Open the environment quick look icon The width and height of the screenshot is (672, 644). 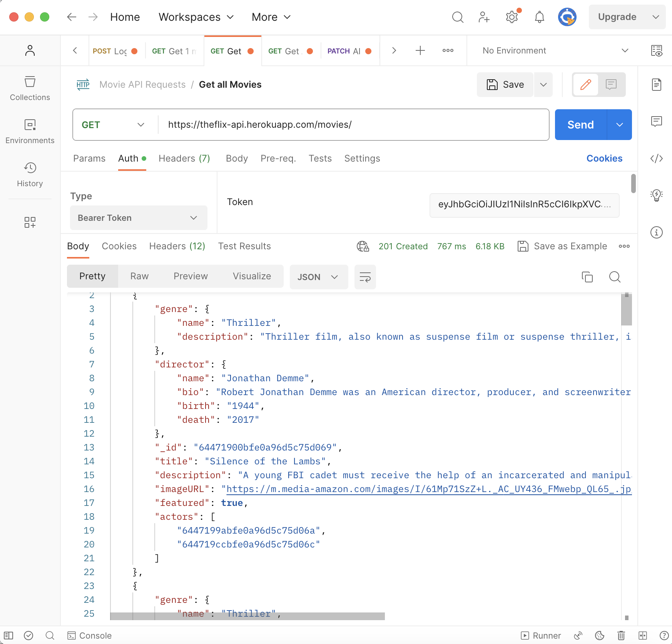click(x=656, y=51)
